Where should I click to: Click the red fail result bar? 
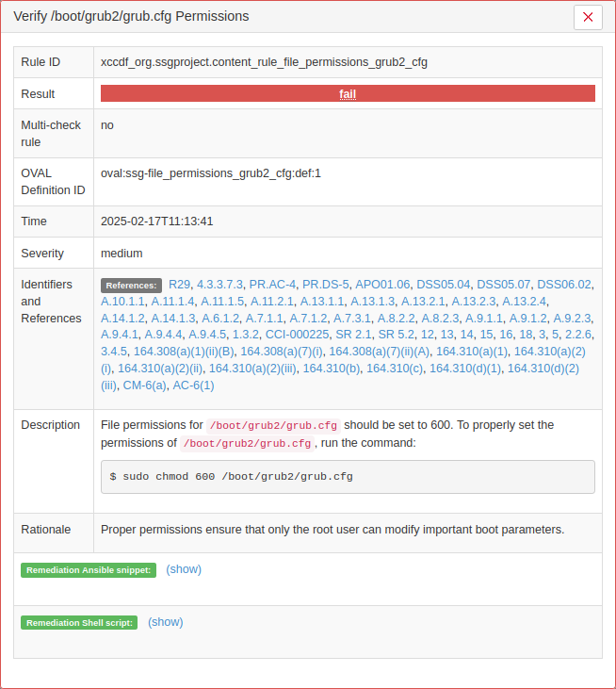348,93
